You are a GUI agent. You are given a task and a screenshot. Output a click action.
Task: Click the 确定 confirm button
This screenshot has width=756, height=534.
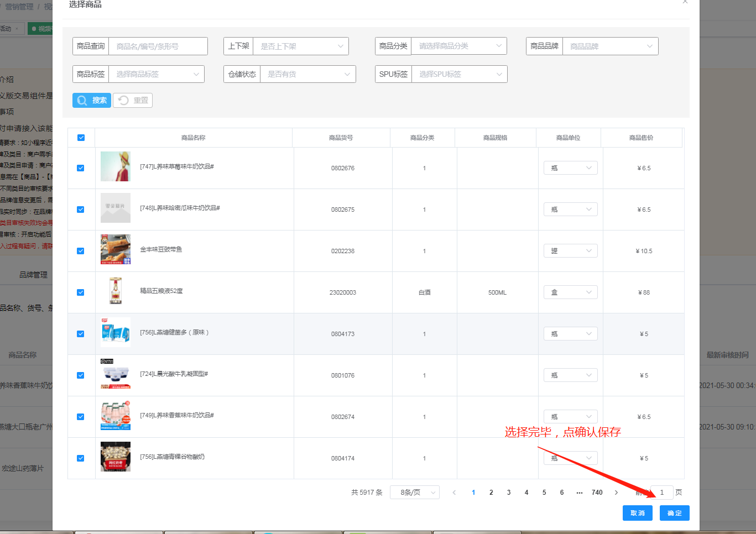(674, 513)
